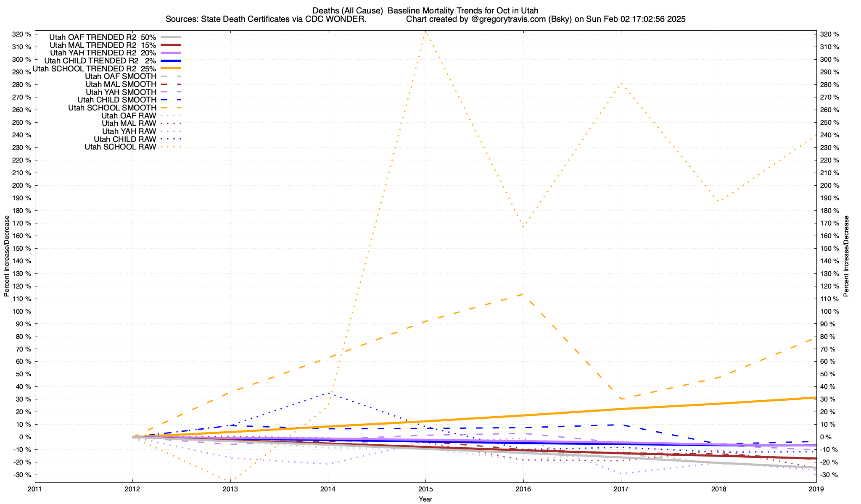Select the Utah MAL TRENDED legend label

pyautogui.click(x=103, y=45)
